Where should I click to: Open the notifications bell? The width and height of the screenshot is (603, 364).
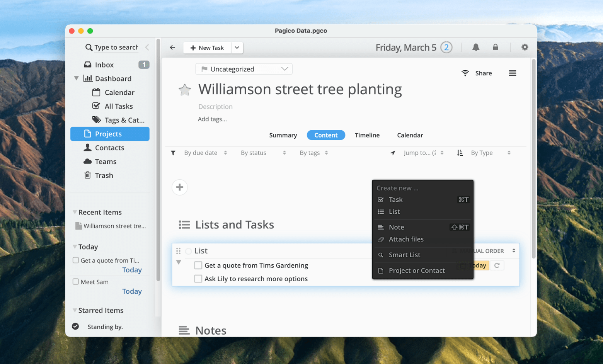pos(476,47)
